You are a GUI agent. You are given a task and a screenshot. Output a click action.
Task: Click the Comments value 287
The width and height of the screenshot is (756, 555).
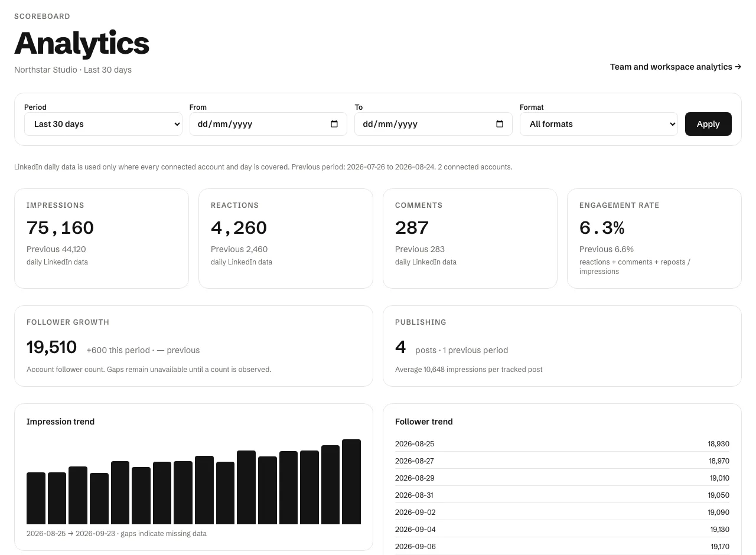412,228
